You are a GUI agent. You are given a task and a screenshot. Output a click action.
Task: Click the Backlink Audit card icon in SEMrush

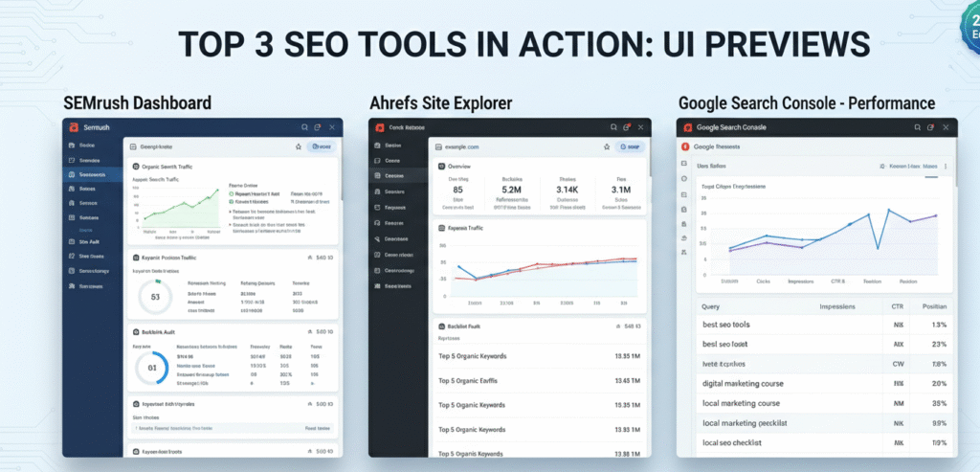[x=135, y=332]
